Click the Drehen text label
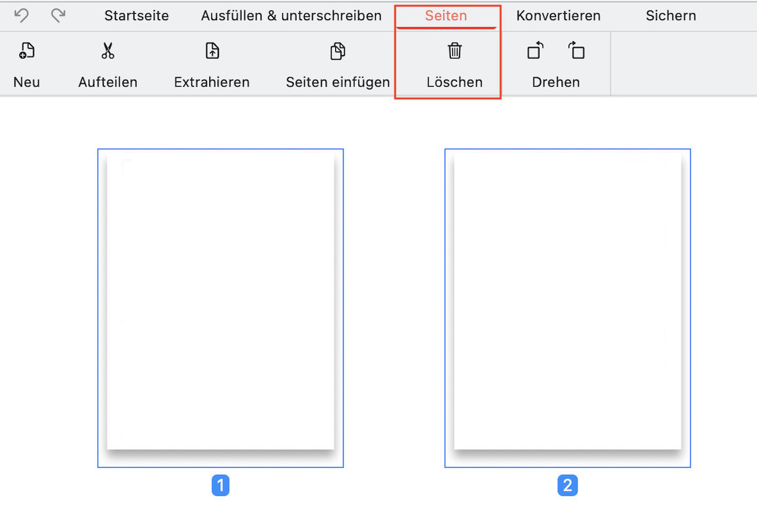The image size is (757, 532). (555, 83)
